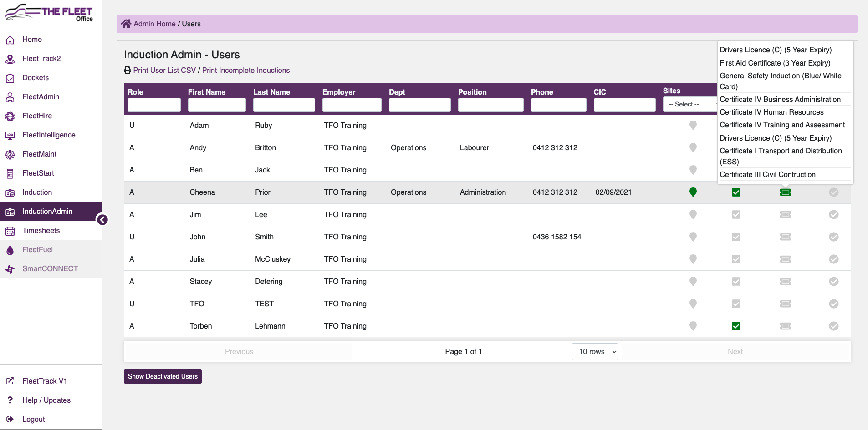
Task: Click the circle check for Jim Lee
Action: pyautogui.click(x=834, y=214)
